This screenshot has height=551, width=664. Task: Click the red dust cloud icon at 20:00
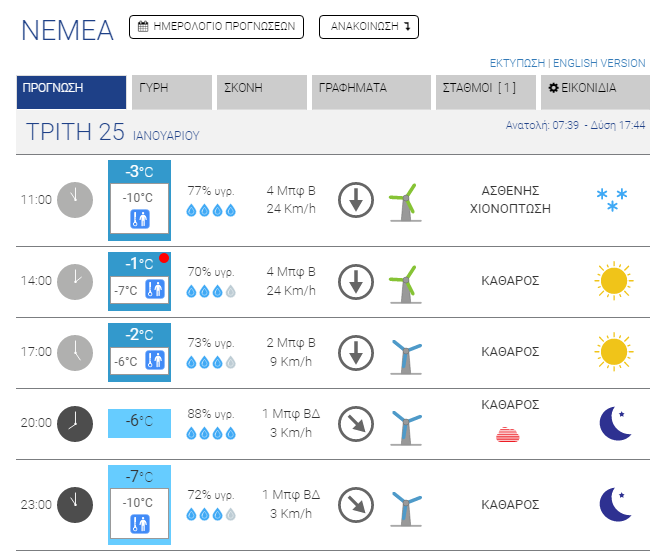[x=510, y=434]
